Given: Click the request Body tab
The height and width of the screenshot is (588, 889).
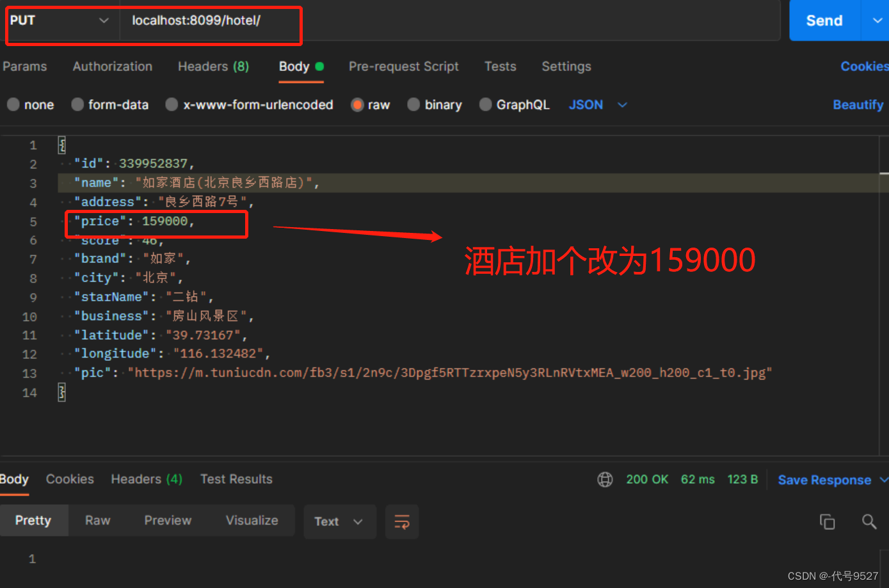Looking at the screenshot, I should coord(301,67).
